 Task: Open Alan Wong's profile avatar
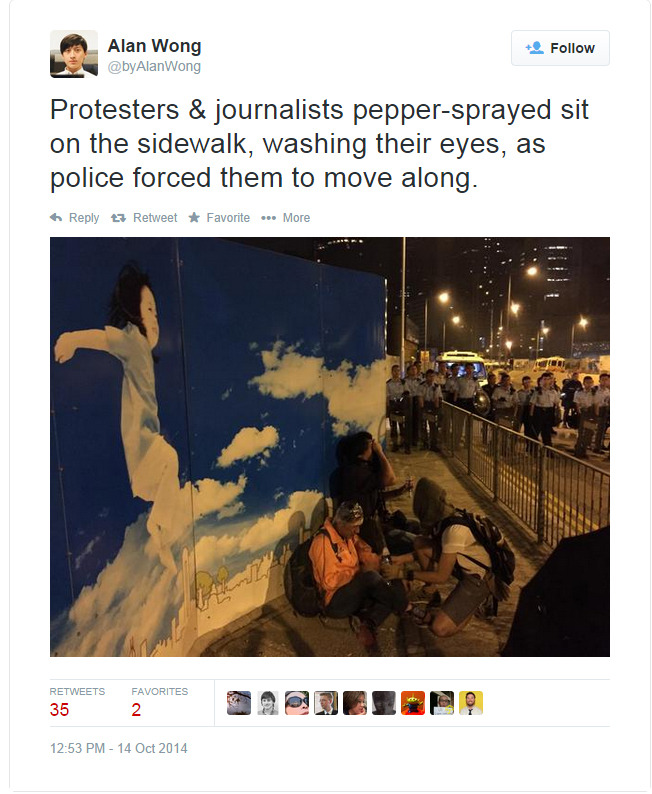coord(74,54)
